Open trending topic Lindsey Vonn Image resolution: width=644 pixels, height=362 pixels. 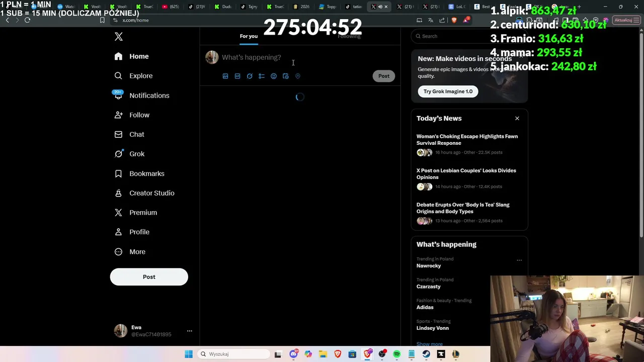tap(433, 328)
